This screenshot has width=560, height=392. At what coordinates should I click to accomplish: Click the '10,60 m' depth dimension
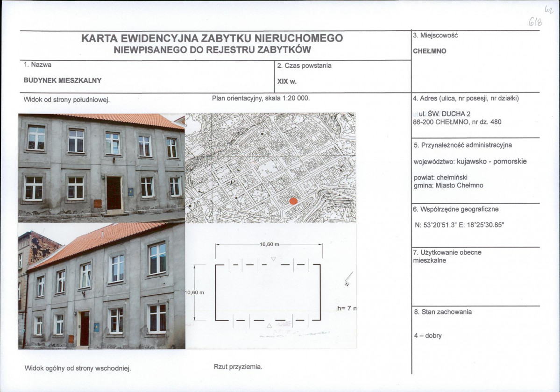(195, 292)
